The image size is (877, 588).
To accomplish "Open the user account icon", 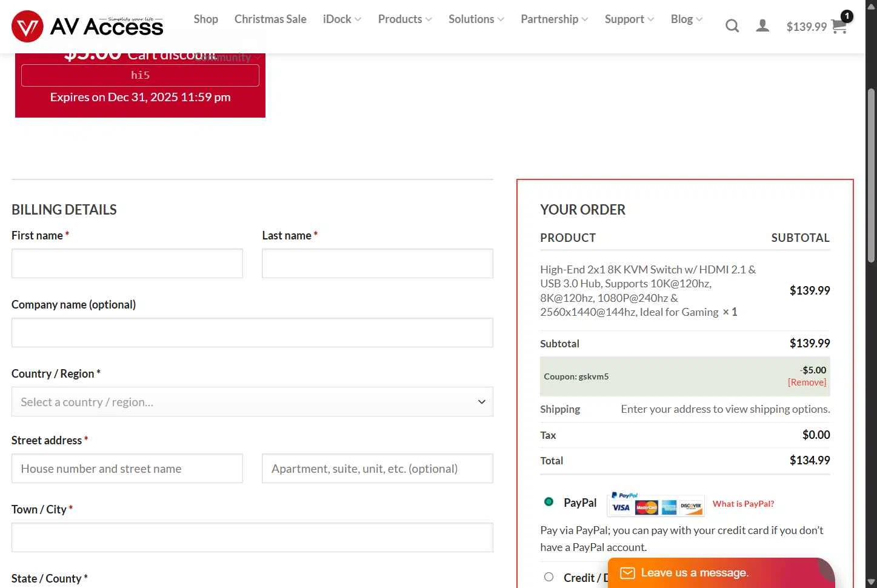I will coord(762,26).
